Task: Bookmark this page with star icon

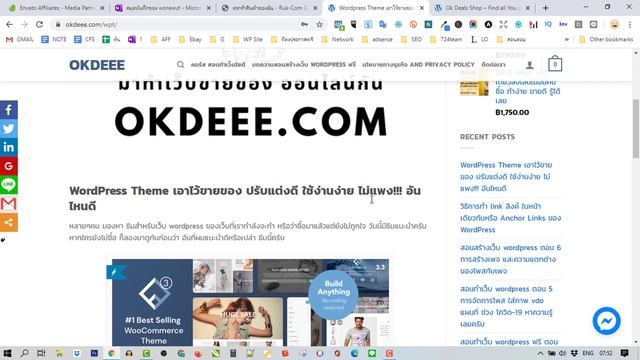Action: pos(319,24)
